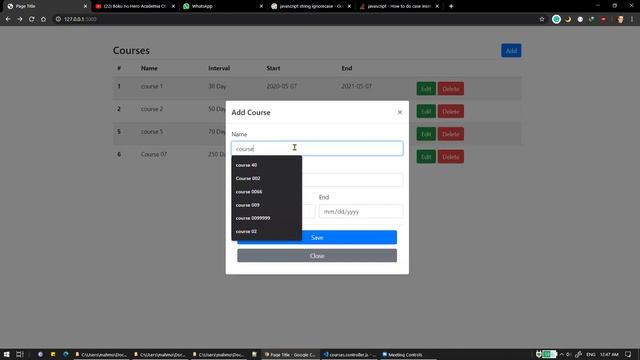Viewport: 640px width, 360px height.
Task: Close the Add Course dialog with X
Action: [400, 112]
